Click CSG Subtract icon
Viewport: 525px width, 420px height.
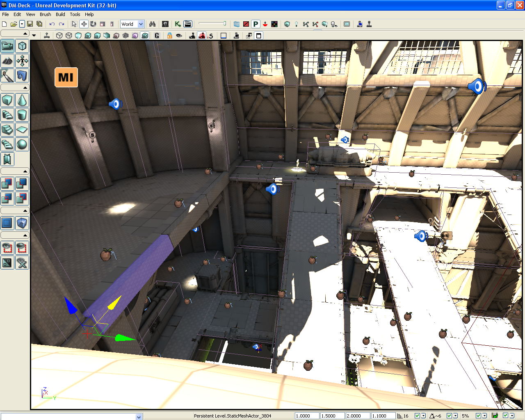point(22,184)
